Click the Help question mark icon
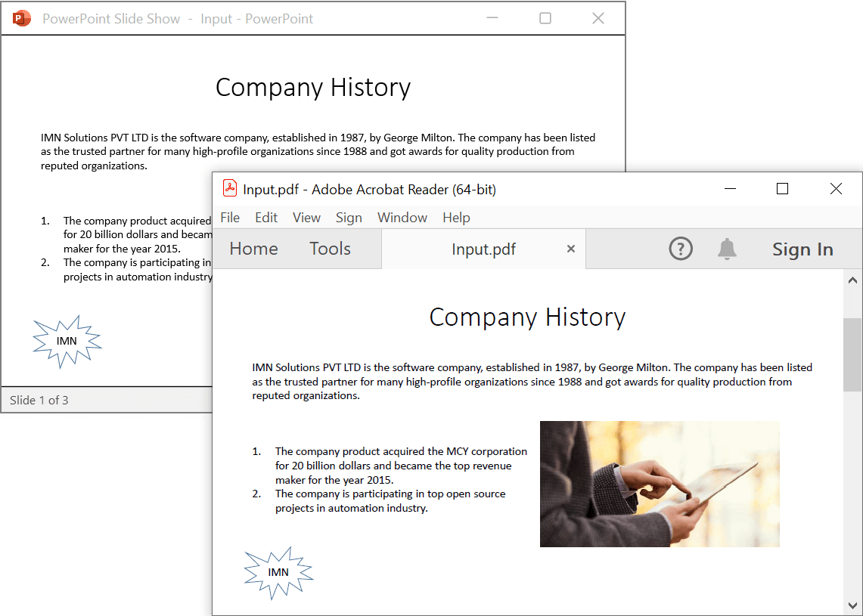This screenshot has width=863, height=616. point(681,249)
